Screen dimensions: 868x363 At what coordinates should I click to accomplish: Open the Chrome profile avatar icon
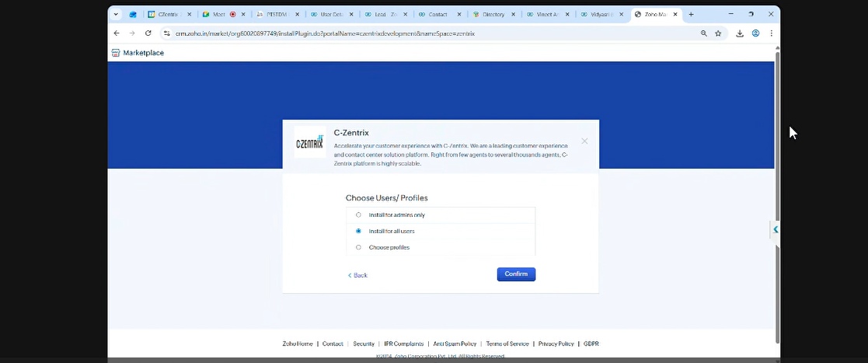pyautogui.click(x=755, y=33)
